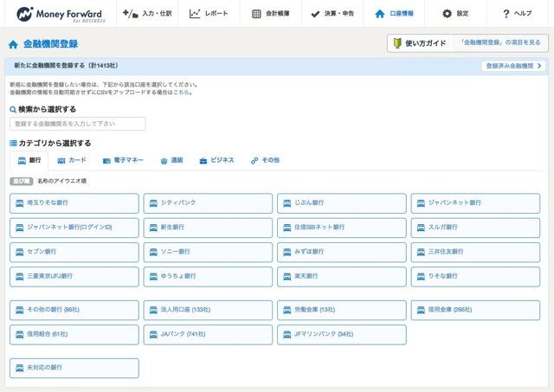
Task: Switch to the 電子マネー category tab
Action: [x=123, y=161]
